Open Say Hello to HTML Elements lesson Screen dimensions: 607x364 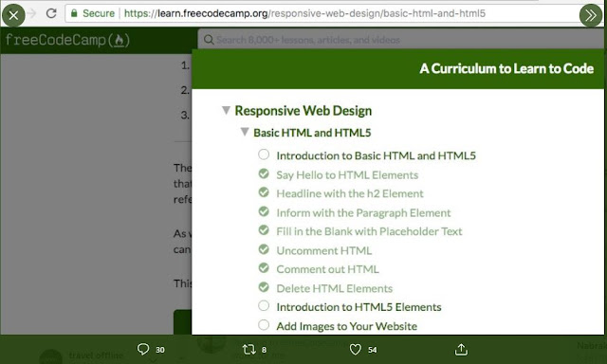coord(347,174)
